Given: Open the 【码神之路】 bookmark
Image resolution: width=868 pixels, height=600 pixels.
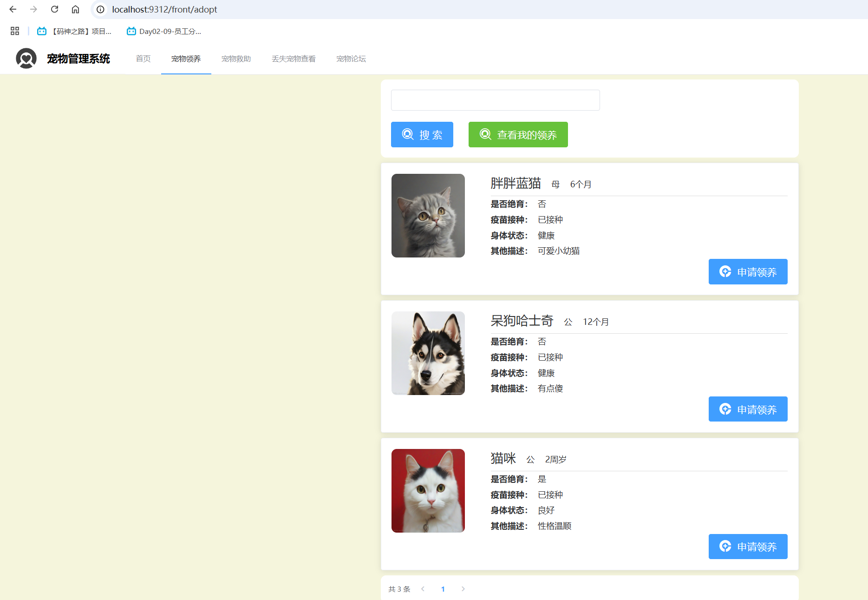Looking at the screenshot, I should tap(75, 31).
